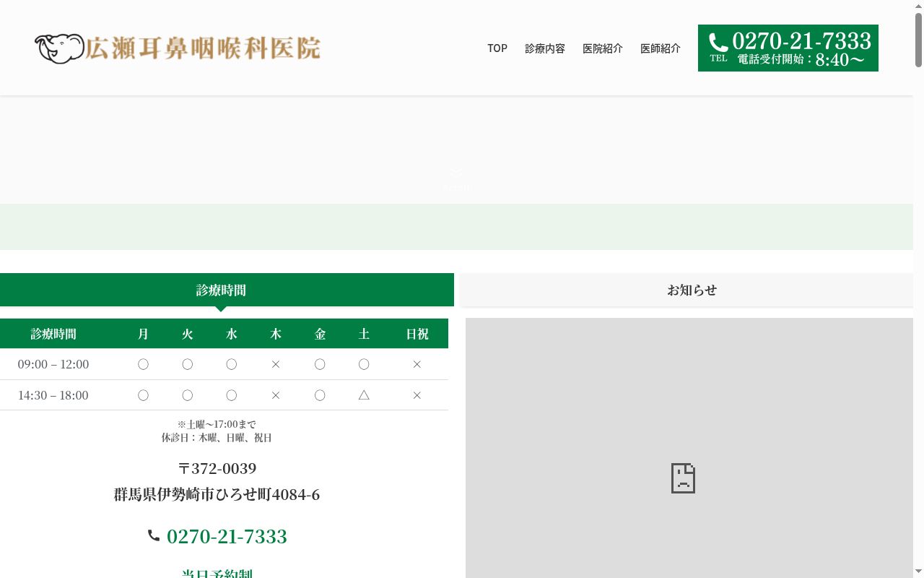Click the Saturday afternoon triangle mark
The width and height of the screenshot is (924, 578).
(364, 395)
